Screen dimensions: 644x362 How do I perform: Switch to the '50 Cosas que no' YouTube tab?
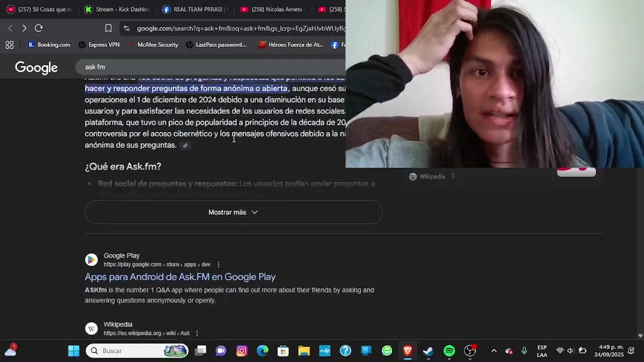pyautogui.click(x=40, y=9)
